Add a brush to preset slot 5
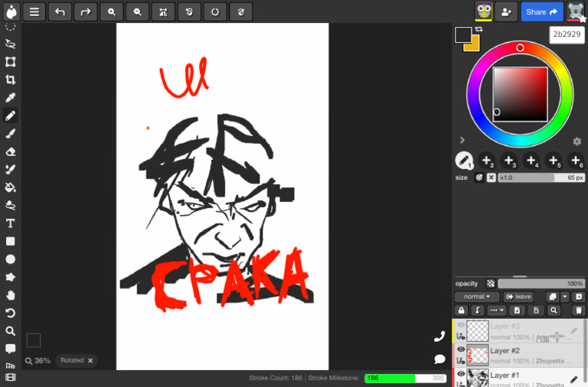This screenshot has width=588, height=387. (x=554, y=161)
